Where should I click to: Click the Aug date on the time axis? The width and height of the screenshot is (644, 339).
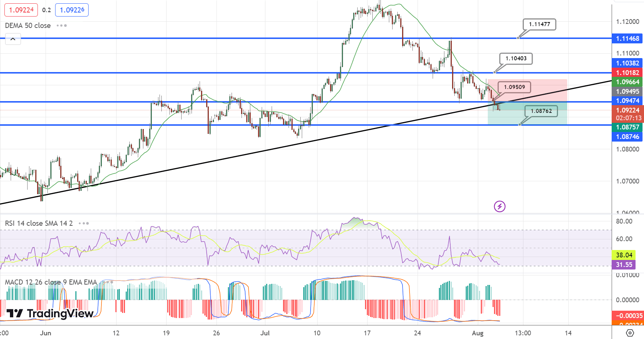[x=477, y=333]
